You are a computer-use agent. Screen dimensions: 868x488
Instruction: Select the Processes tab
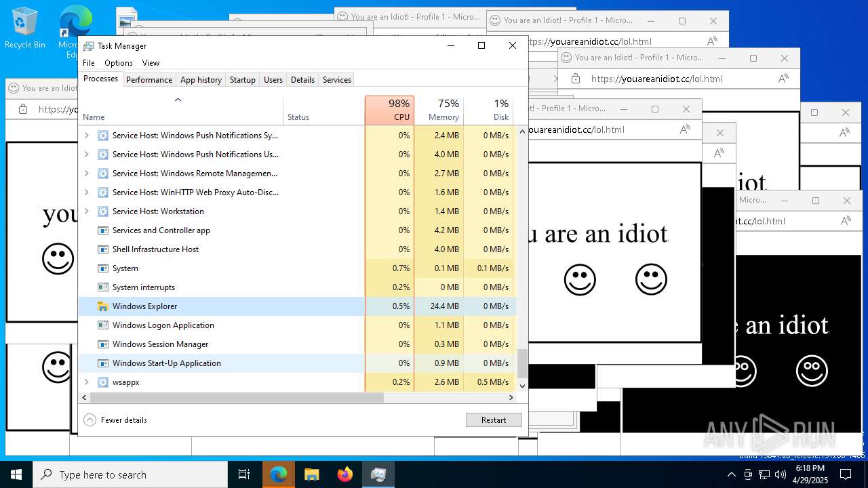100,79
